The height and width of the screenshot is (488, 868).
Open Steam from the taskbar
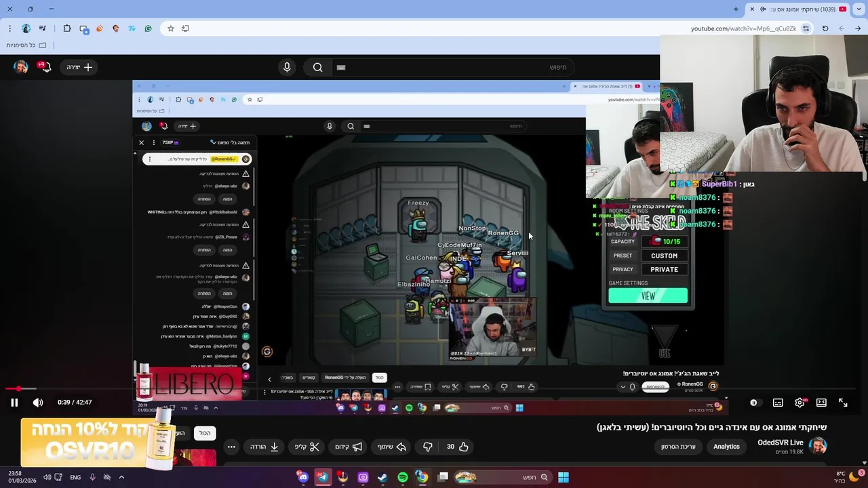pyautogui.click(x=382, y=477)
